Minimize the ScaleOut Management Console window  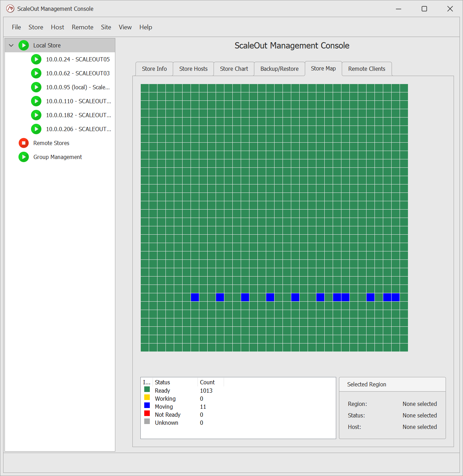[x=399, y=9]
